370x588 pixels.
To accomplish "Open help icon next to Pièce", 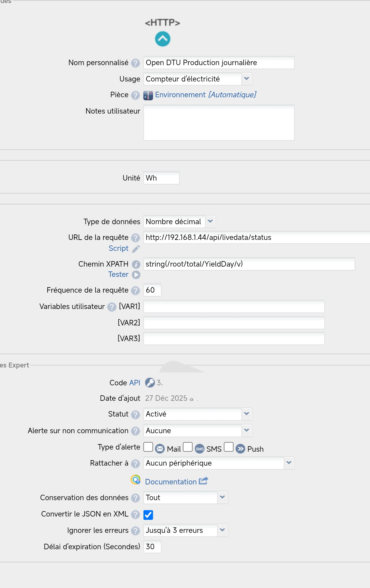I will 135,95.
